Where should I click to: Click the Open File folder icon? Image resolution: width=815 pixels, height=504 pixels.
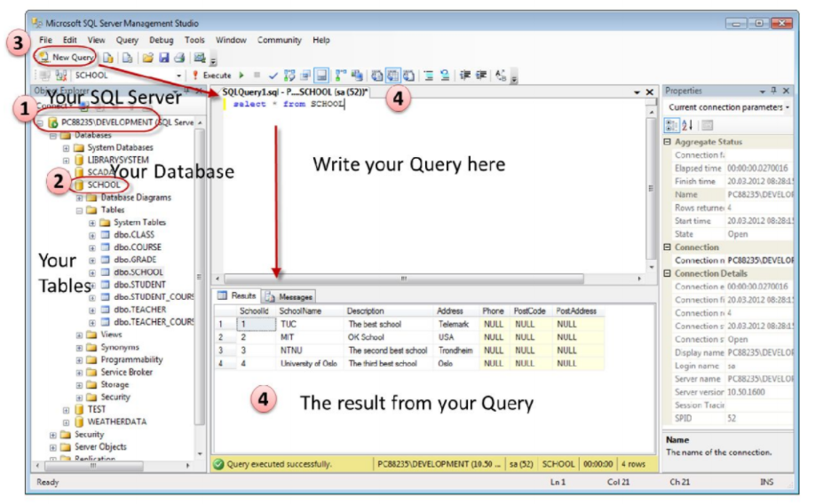[x=147, y=58]
